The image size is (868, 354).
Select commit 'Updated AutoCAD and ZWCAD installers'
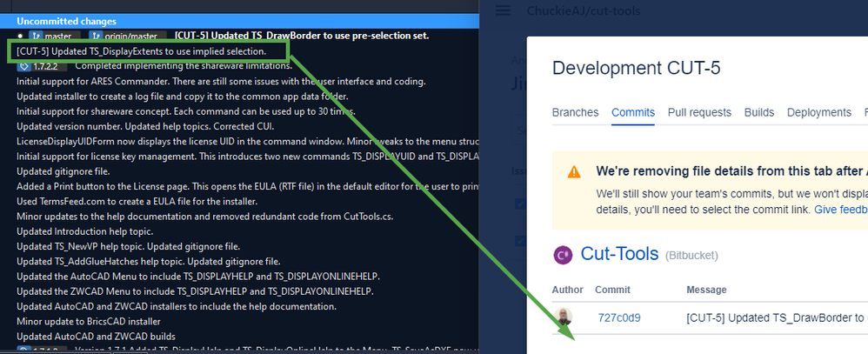[177, 306]
